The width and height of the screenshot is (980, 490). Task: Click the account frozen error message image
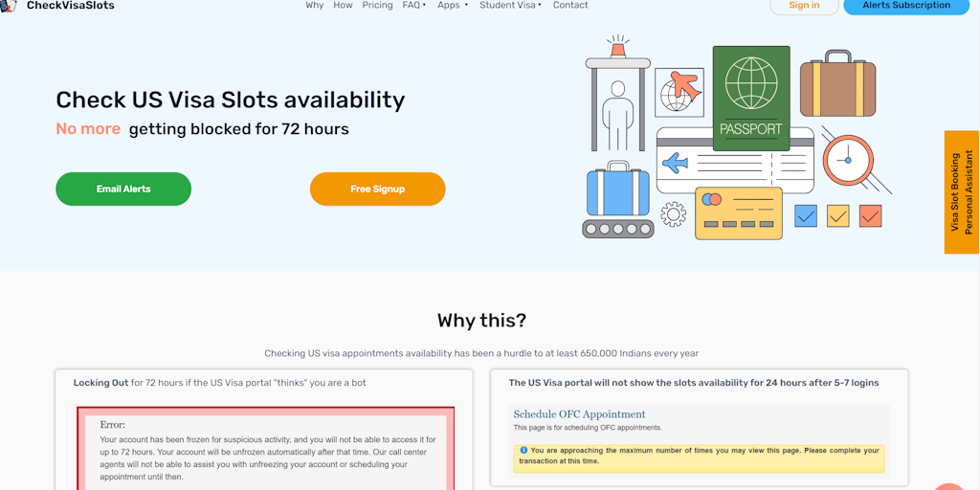tap(266, 448)
